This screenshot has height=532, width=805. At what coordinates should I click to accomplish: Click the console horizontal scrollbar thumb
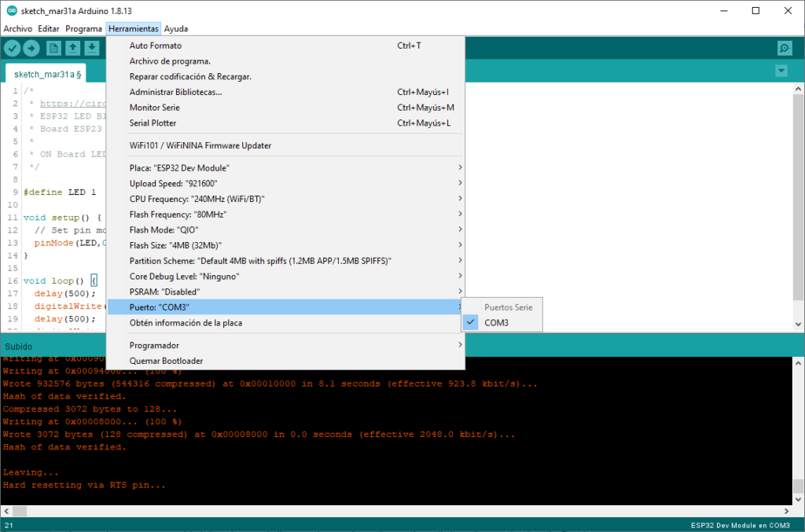20,511
